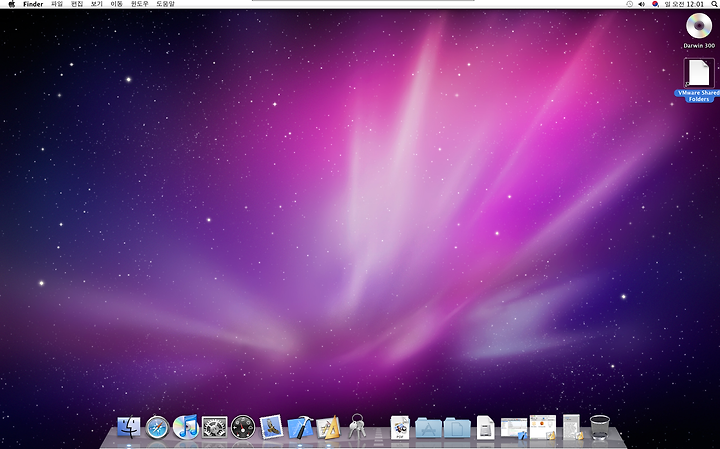Launch Xcode hammer icon in the Dock
The height and width of the screenshot is (449, 720).
(x=300, y=427)
